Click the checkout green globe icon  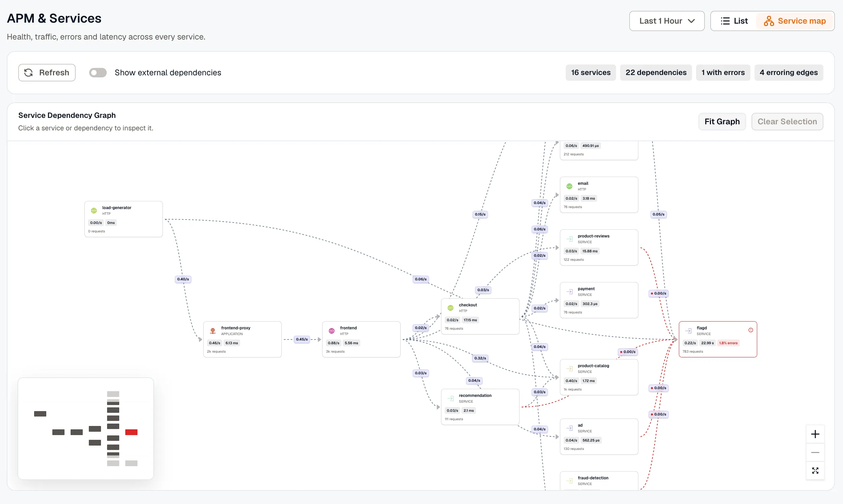click(451, 308)
